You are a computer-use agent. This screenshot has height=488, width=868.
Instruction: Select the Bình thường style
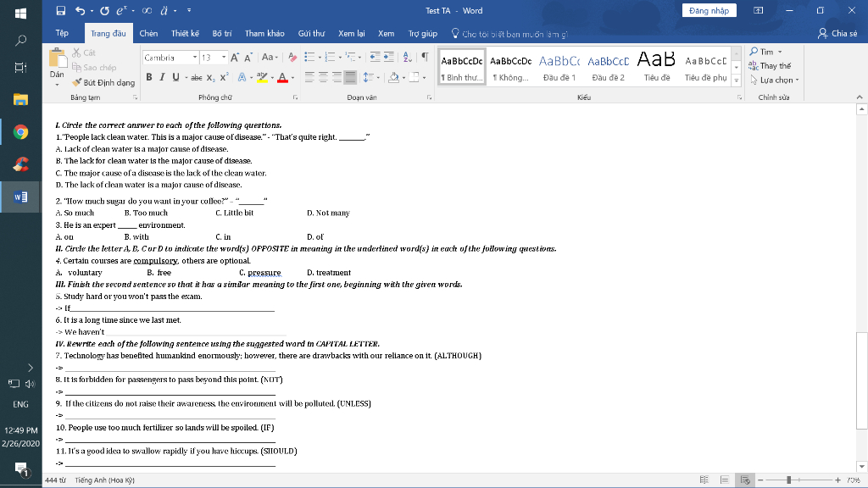click(x=462, y=68)
